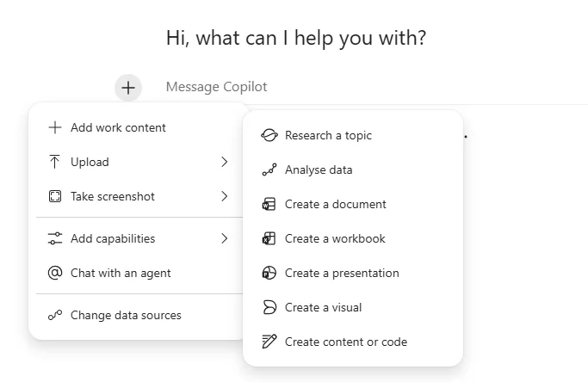This screenshot has height=382, width=588.
Task: Choose Create content or code
Action: 353,342
